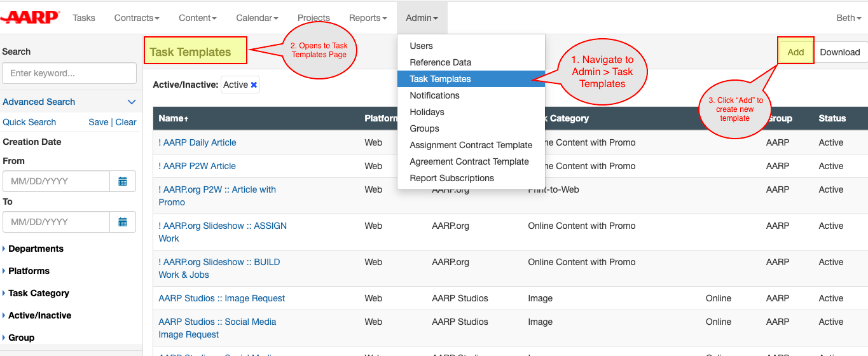Open Groups from the Admin menu

471,128
